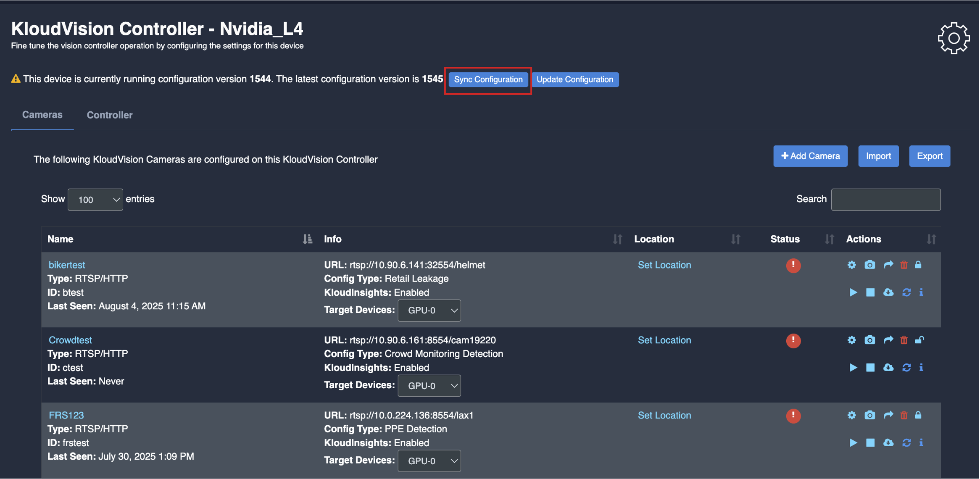Refresh the bikertest camera
The height and width of the screenshot is (479, 980).
[x=906, y=292]
